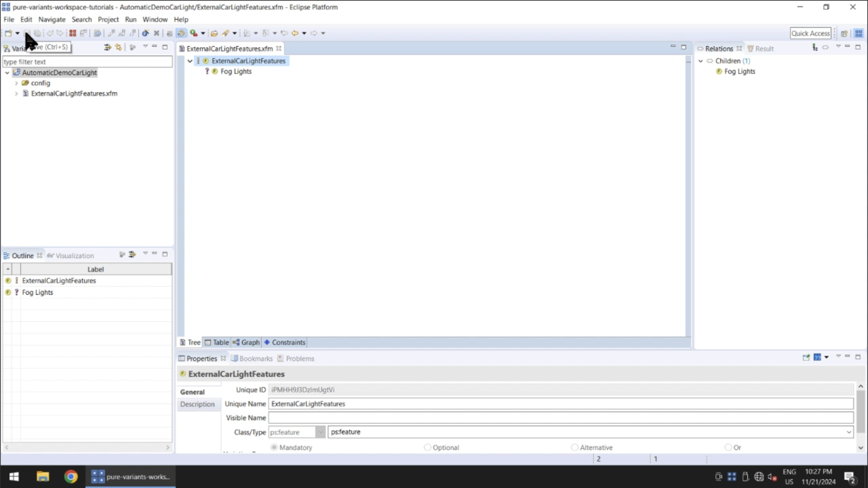868x488 pixels.
Task: Select the Optional radio button
Action: pos(428,447)
